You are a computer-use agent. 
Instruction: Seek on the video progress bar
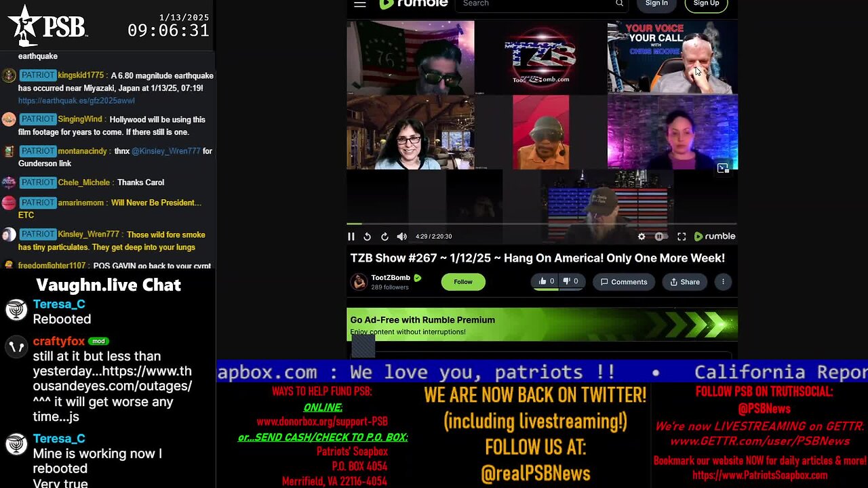542,224
